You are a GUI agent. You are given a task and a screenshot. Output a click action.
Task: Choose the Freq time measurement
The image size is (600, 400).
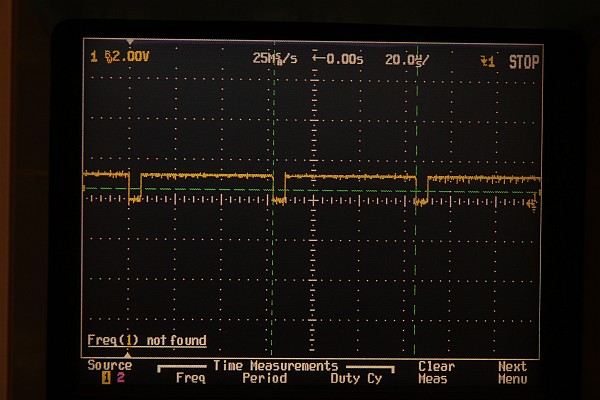tap(191, 378)
